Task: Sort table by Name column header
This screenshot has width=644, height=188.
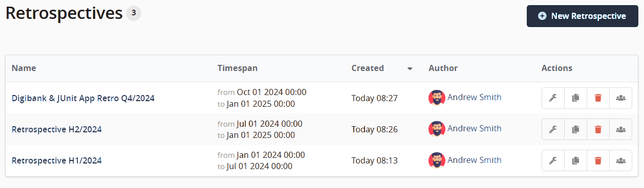Action: pyautogui.click(x=24, y=68)
